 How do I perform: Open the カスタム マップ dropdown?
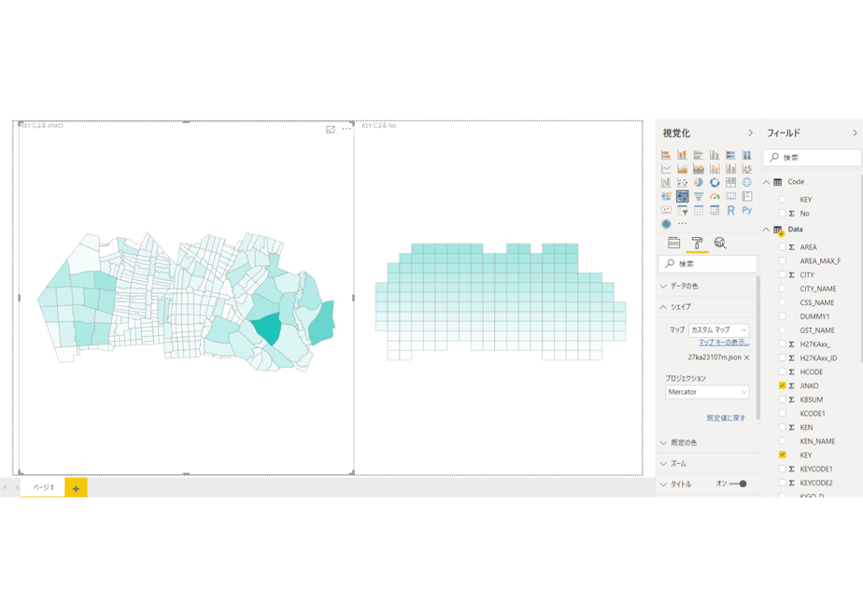click(x=719, y=330)
